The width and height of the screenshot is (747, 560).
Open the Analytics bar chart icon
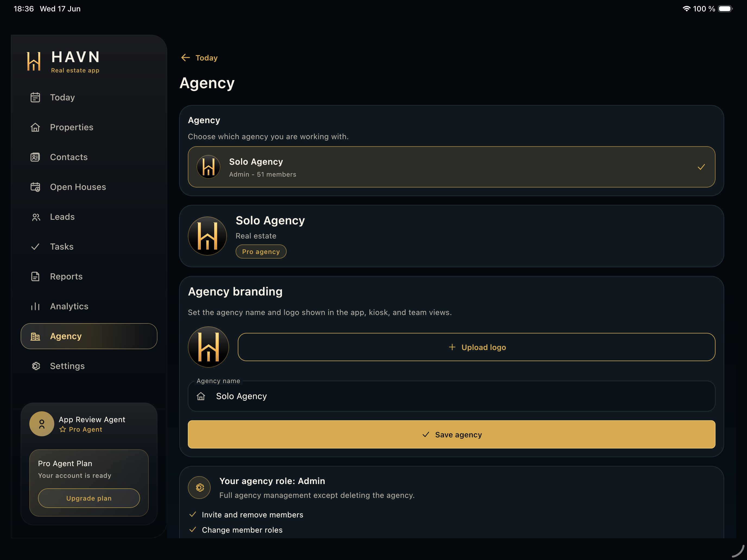click(35, 307)
